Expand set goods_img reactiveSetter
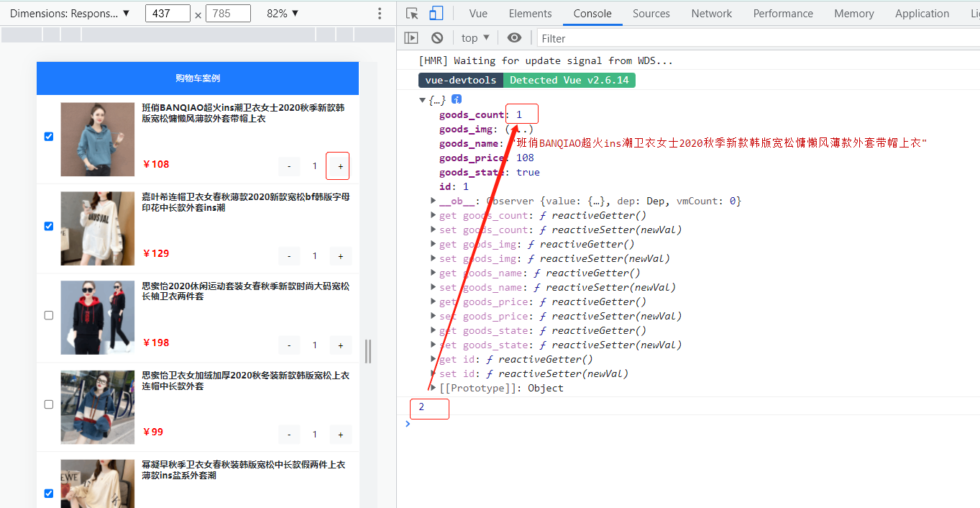 click(x=434, y=258)
